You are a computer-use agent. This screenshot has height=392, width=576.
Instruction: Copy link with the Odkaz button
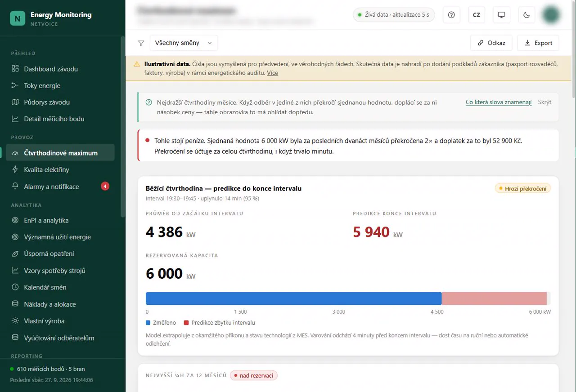click(x=491, y=43)
